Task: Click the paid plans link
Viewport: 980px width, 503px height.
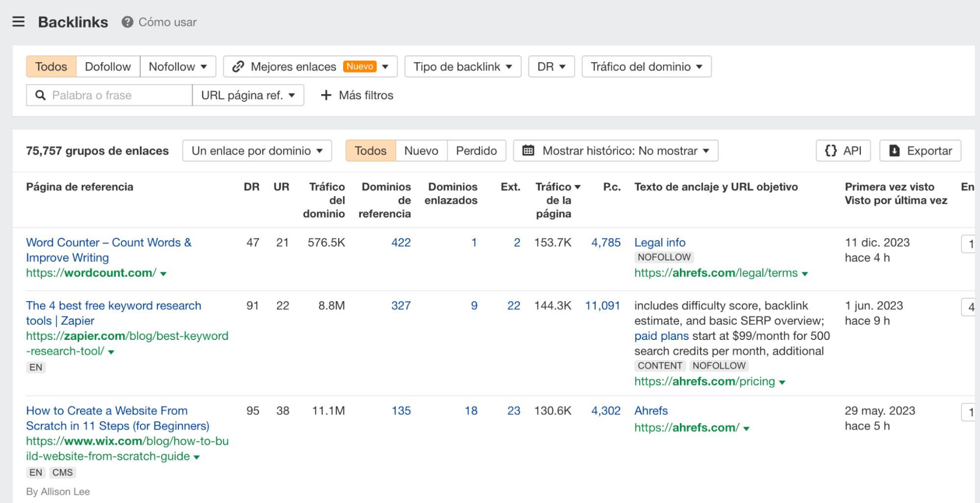Action: (661, 335)
